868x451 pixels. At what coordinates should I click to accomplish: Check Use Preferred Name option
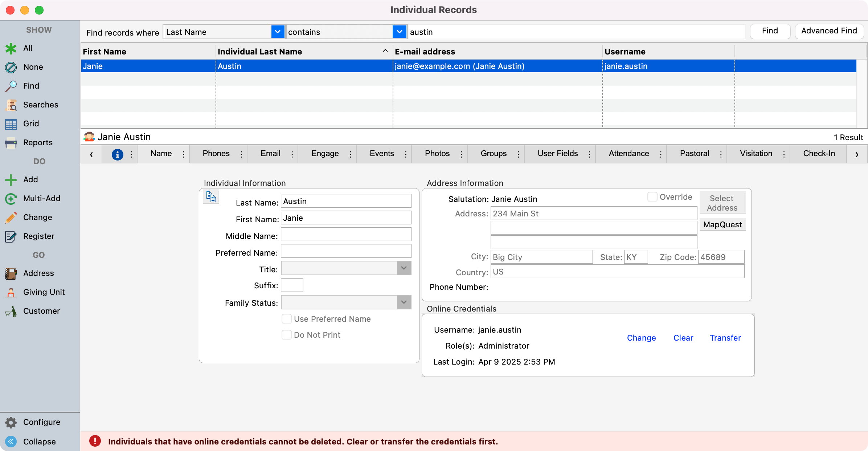[287, 319]
